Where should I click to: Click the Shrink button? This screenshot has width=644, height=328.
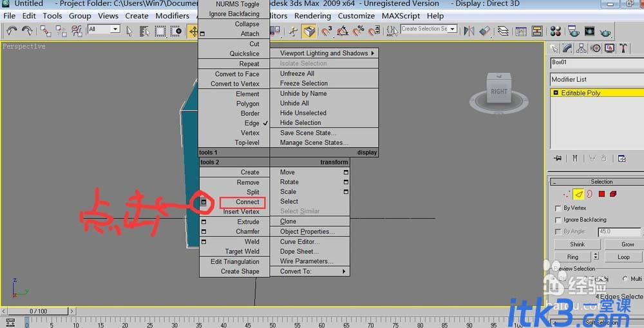point(577,244)
